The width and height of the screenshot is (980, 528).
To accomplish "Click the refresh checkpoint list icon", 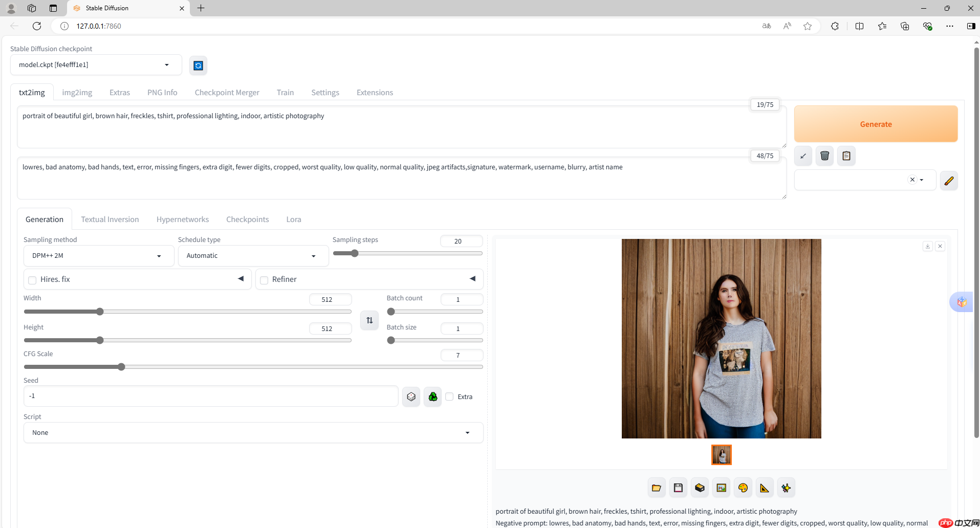I will [198, 65].
